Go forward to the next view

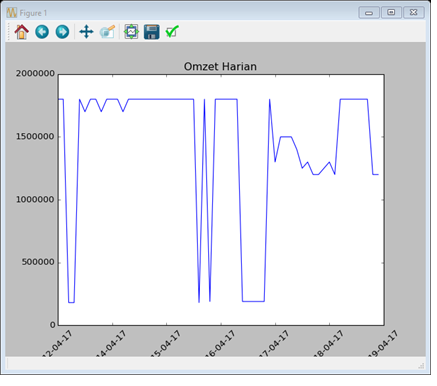(62, 32)
